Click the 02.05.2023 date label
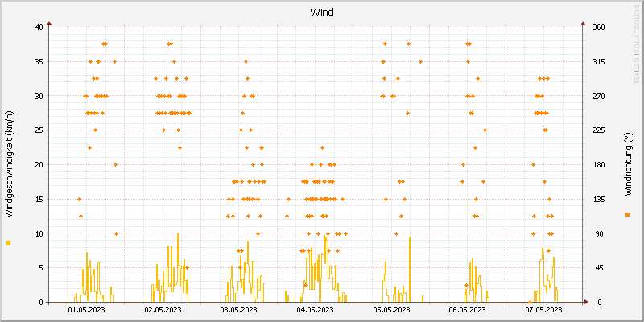 coord(163,309)
